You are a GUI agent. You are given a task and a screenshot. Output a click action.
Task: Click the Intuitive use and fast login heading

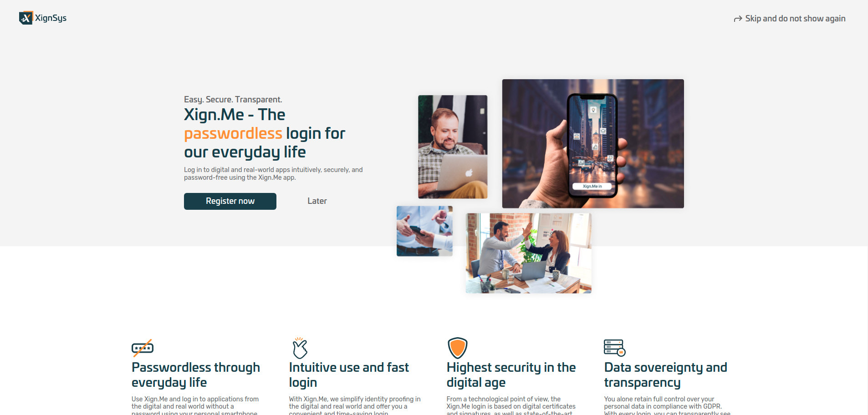tap(349, 375)
